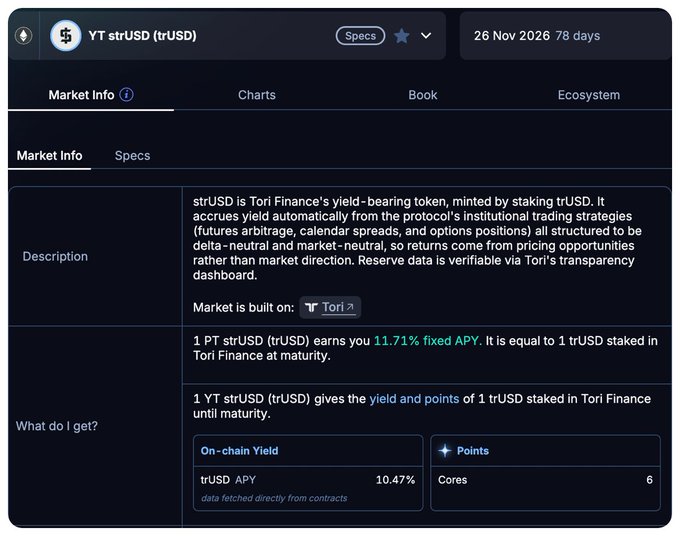Click the maturity date 26 Nov 2026

[512, 36]
